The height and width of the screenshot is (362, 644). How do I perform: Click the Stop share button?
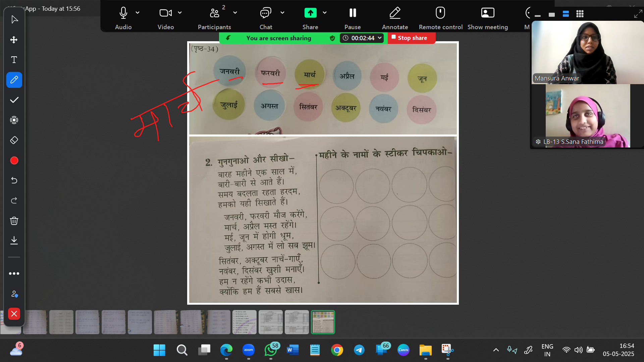click(412, 38)
